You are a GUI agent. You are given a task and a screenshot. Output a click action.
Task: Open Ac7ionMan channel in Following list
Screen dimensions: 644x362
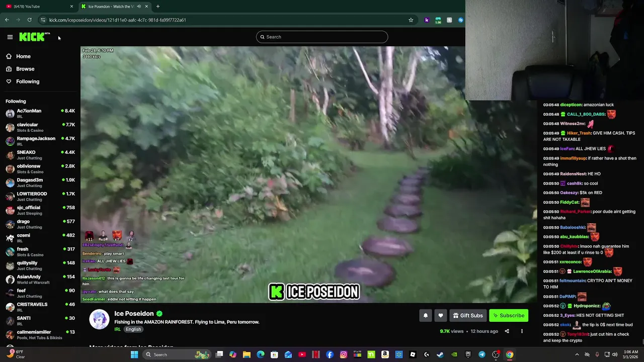click(40, 113)
